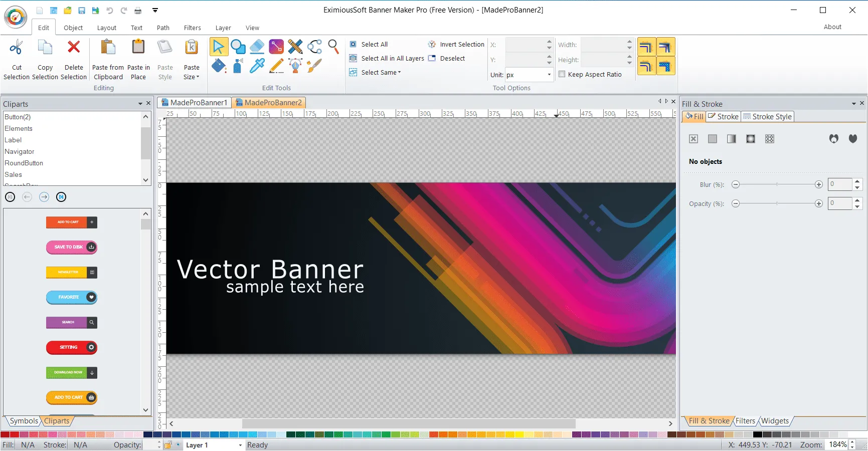
Task: Toggle top-left orange corner option button
Action: [x=646, y=47]
